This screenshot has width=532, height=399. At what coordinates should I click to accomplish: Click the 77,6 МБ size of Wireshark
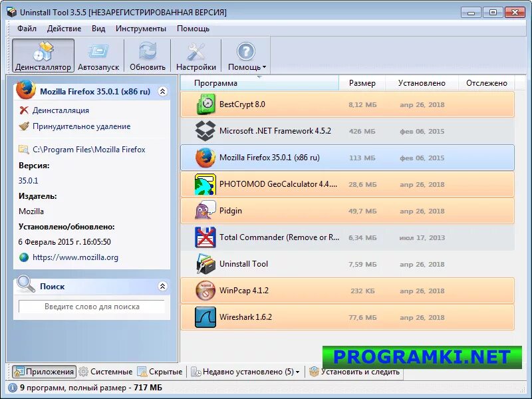coord(362,318)
